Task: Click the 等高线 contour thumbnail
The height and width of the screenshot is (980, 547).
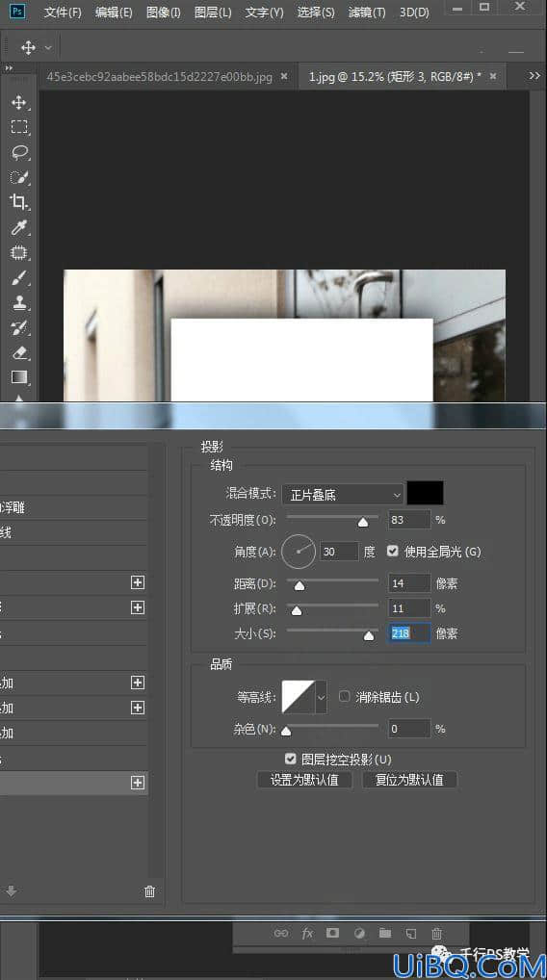Action: coord(299,696)
